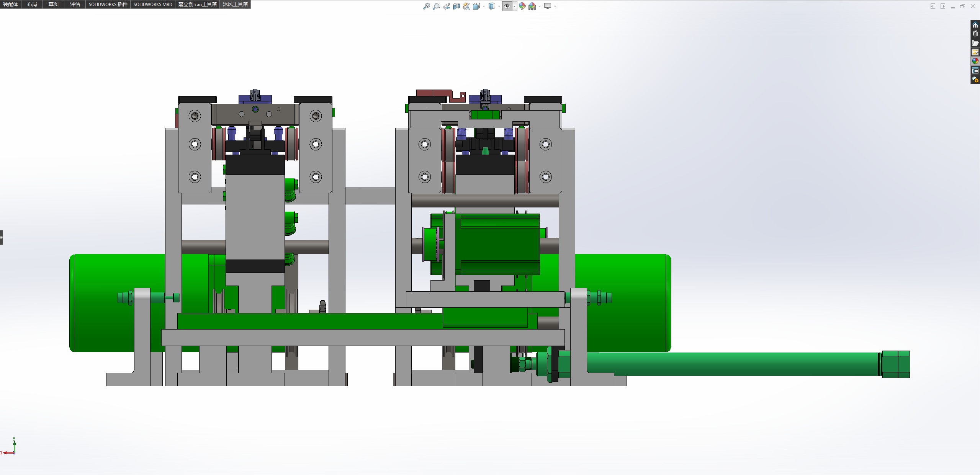Enable the Section View tool

(x=456, y=6)
